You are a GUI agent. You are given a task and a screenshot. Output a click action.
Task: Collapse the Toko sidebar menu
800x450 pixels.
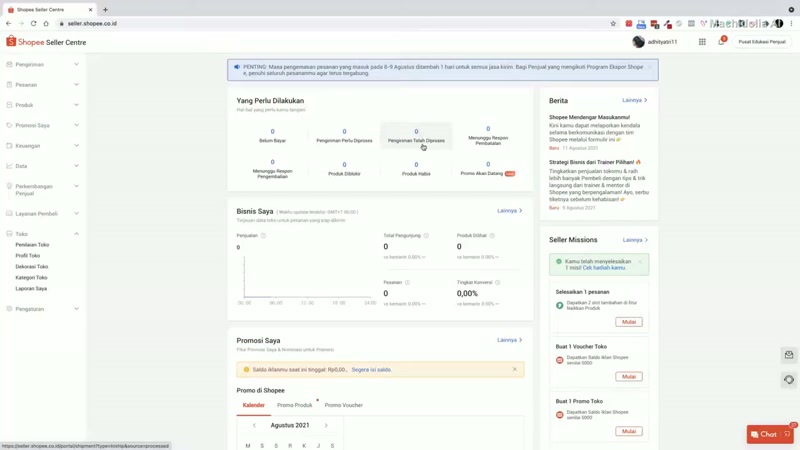point(43,234)
